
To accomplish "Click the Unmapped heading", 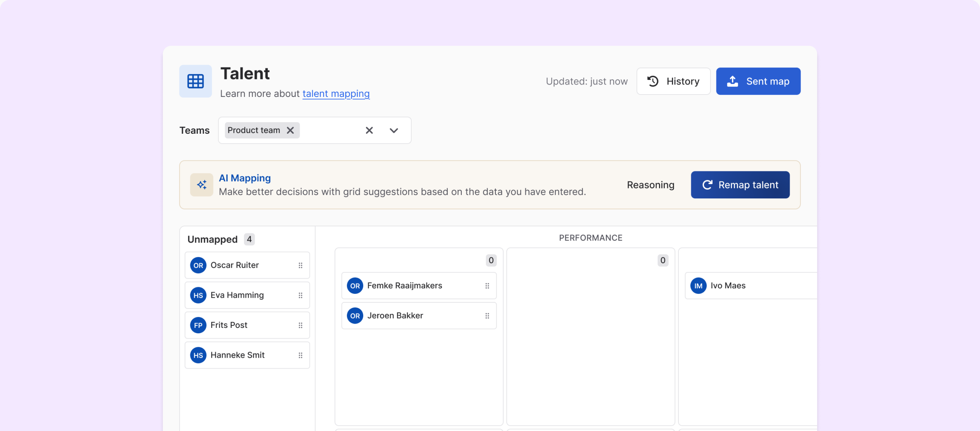I will 212,240.
